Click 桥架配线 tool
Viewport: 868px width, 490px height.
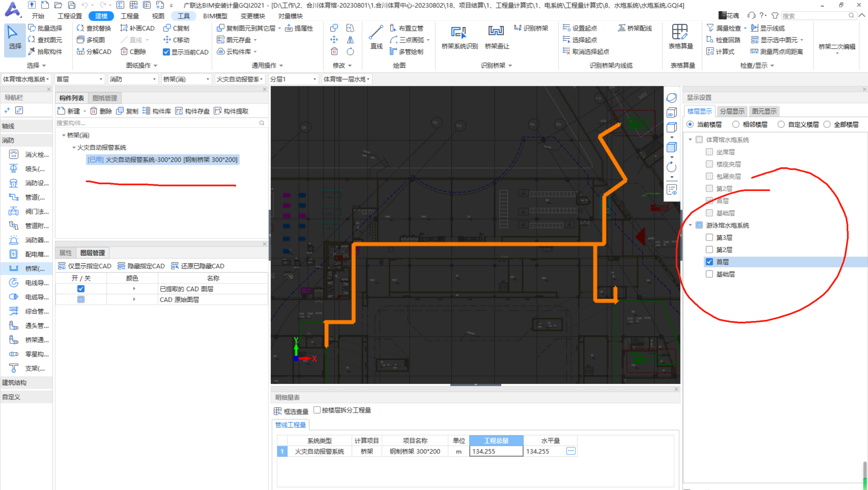[x=635, y=28]
